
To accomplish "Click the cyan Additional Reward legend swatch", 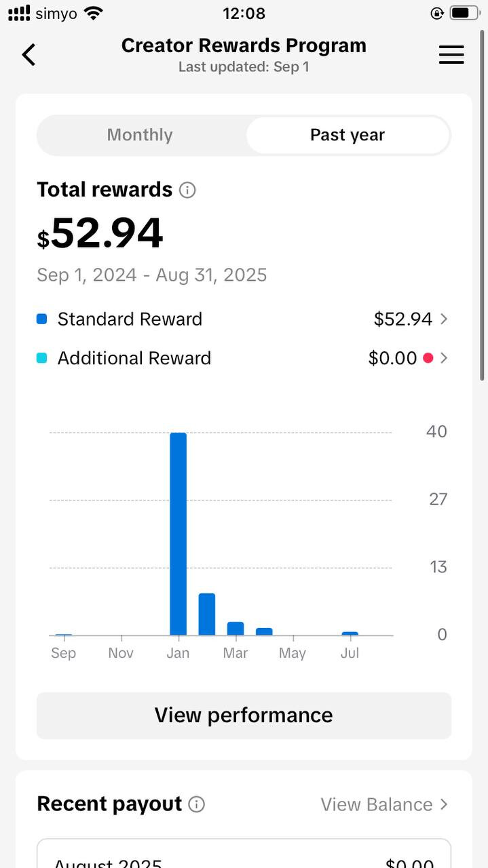I will click(x=42, y=358).
